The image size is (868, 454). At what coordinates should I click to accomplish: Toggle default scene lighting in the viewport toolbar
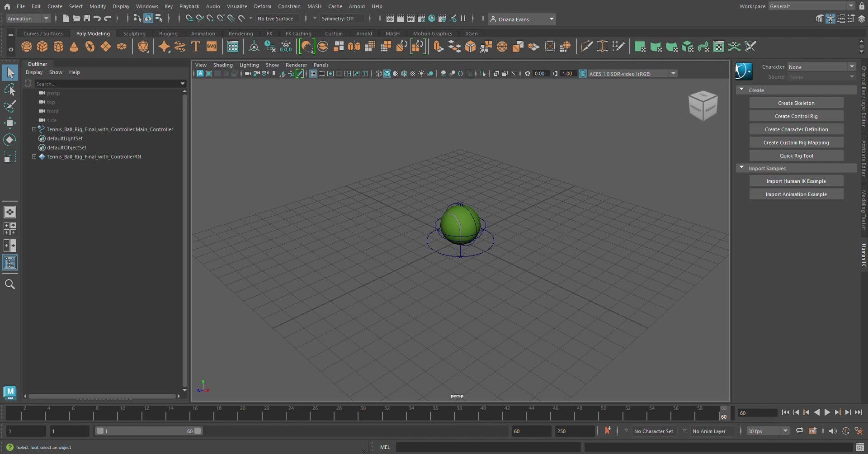click(x=422, y=73)
